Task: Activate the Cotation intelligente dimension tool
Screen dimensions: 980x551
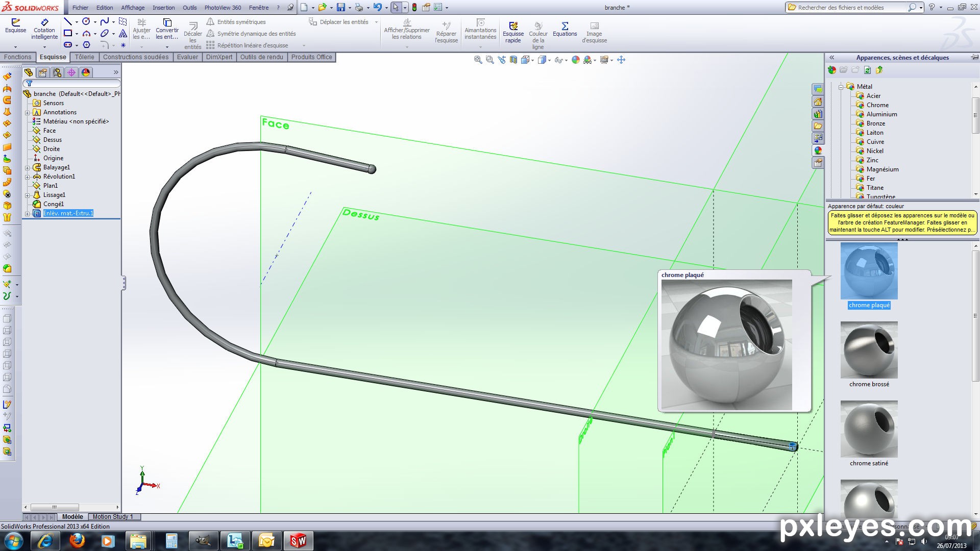Action: (44, 29)
